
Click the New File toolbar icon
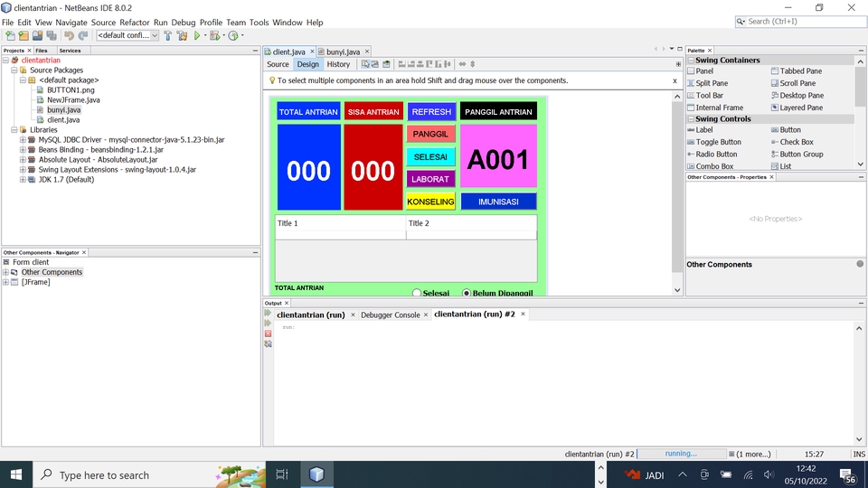pyautogui.click(x=10, y=35)
